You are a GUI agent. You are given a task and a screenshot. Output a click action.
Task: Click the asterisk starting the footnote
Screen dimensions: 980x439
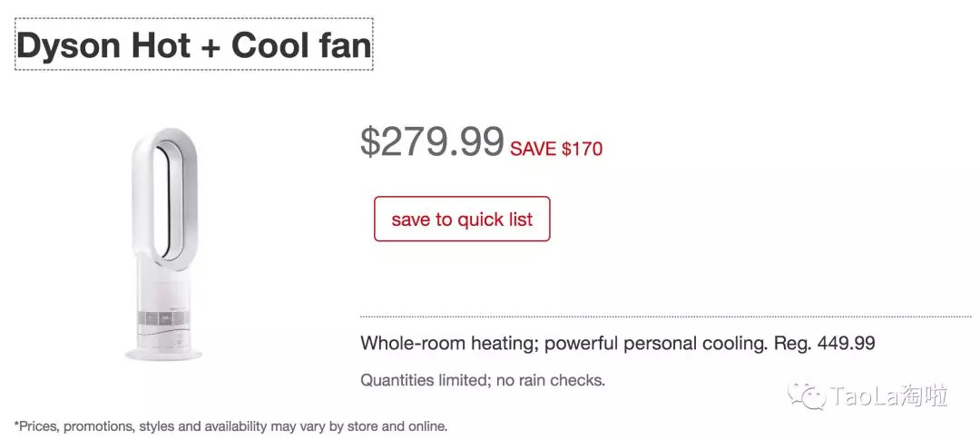[x=17, y=424]
